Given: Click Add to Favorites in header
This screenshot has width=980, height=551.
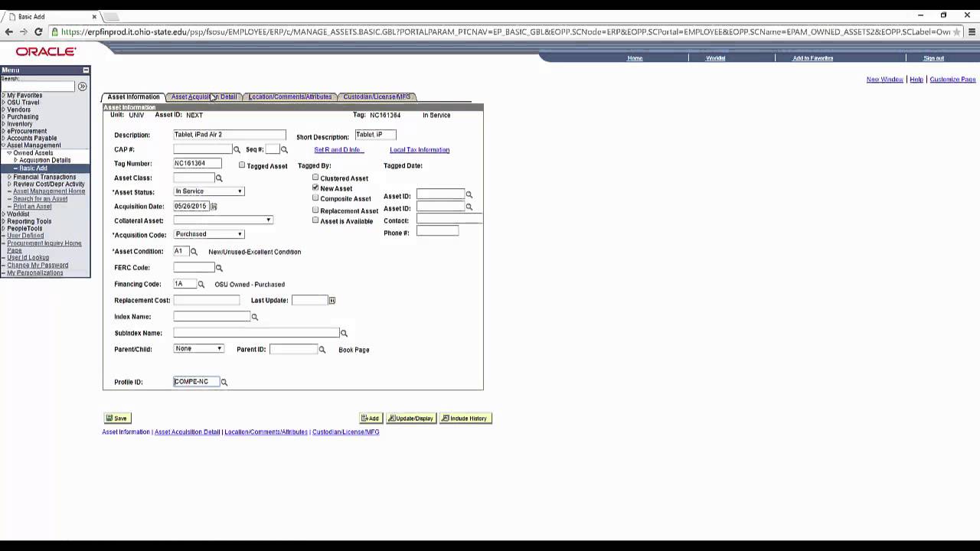Looking at the screenshot, I should pyautogui.click(x=813, y=58).
